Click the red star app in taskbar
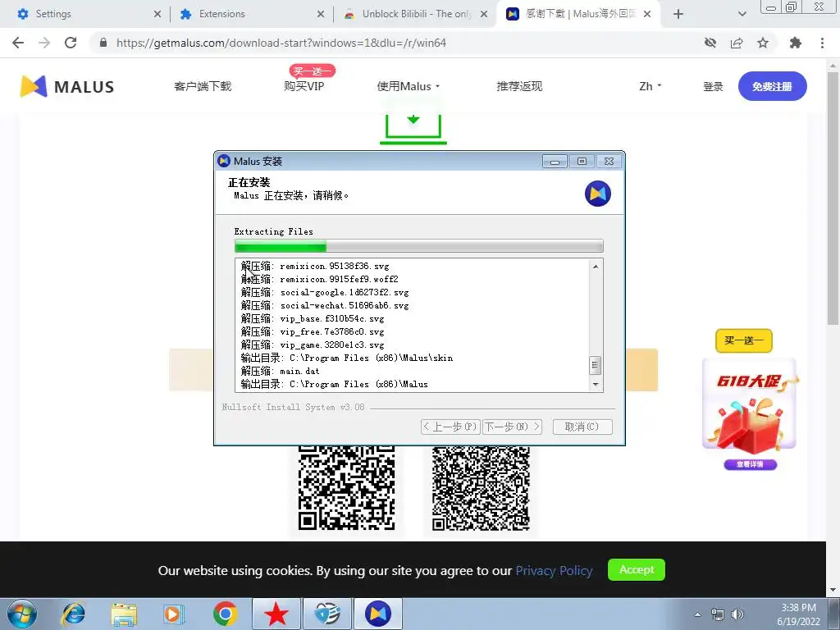The width and height of the screenshot is (840, 630). (x=276, y=614)
